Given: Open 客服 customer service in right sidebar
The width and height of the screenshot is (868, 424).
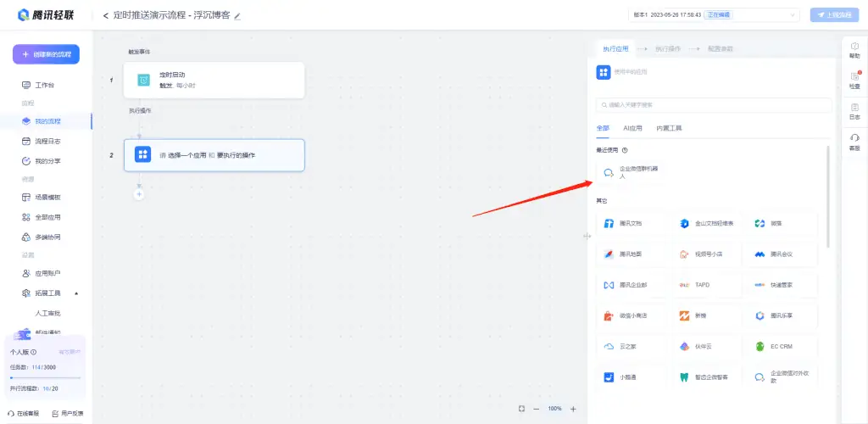Looking at the screenshot, I should 854,142.
